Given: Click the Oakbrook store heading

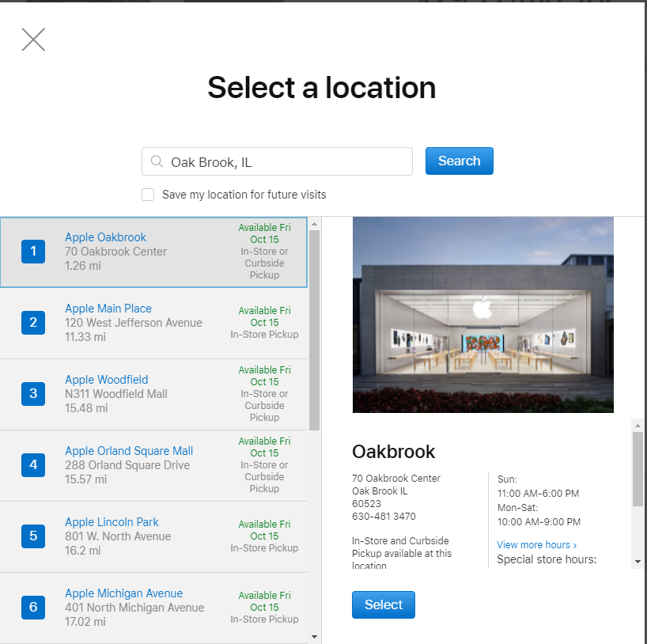Looking at the screenshot, I should [x=393, y=452].
